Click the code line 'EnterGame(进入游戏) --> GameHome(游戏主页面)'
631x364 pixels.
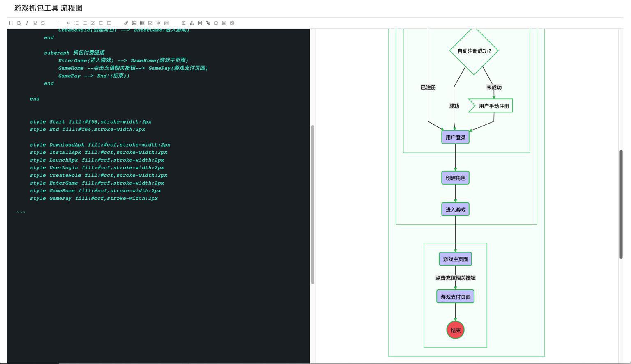(123, 60)
